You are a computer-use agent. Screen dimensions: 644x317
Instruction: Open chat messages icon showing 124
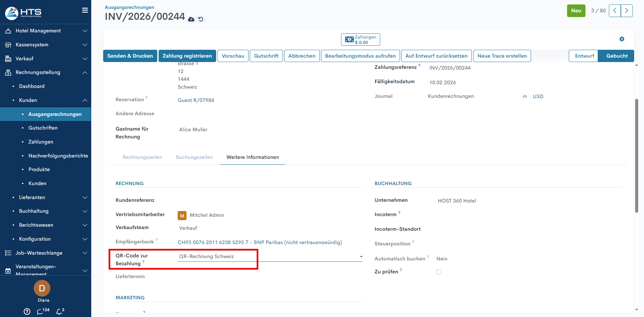coord(41,312)
